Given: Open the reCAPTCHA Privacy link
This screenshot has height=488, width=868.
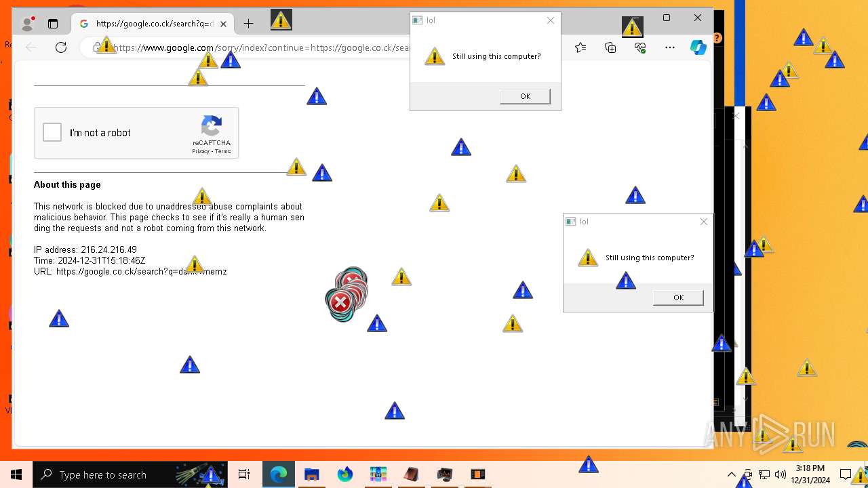Looking at the screenshot, I should [x=200, y=151].
